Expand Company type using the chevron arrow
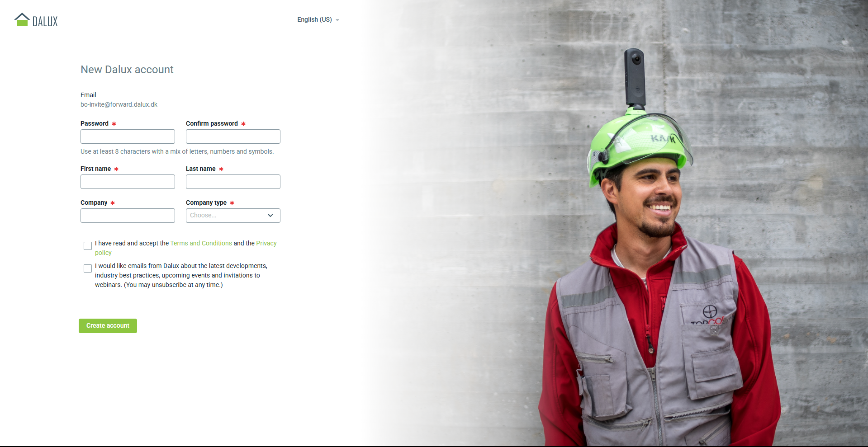This screenshot has height=447, width=868. coord(270,216)
